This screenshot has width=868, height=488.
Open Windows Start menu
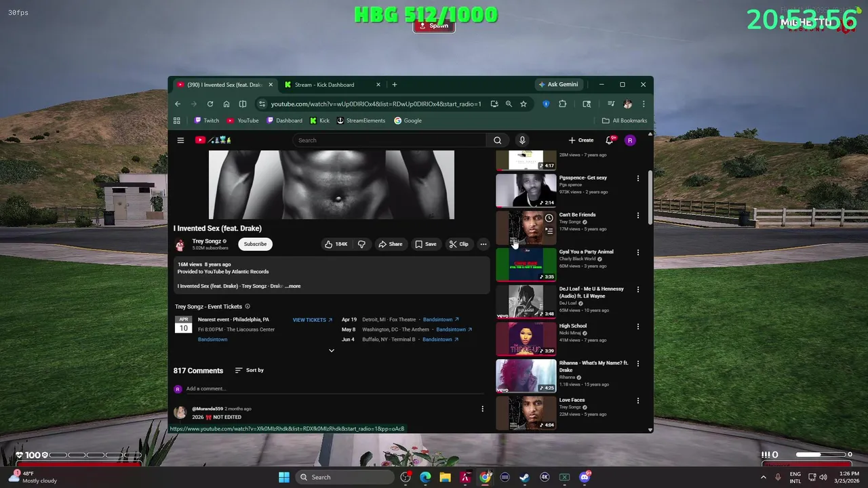click(284, 477)
